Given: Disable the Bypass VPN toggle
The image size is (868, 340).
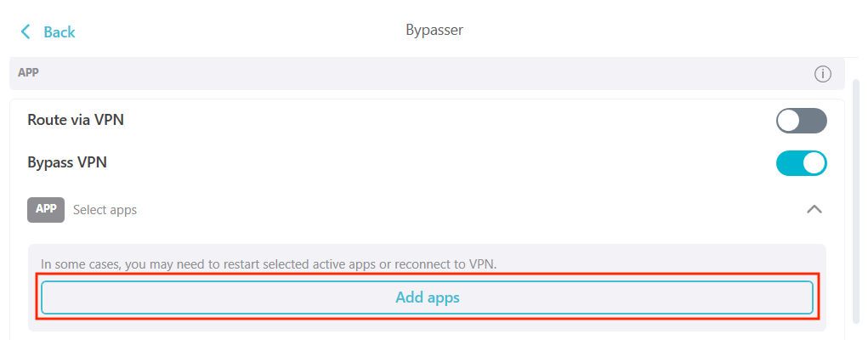Looking at the screenshot, I should point(801,163).
